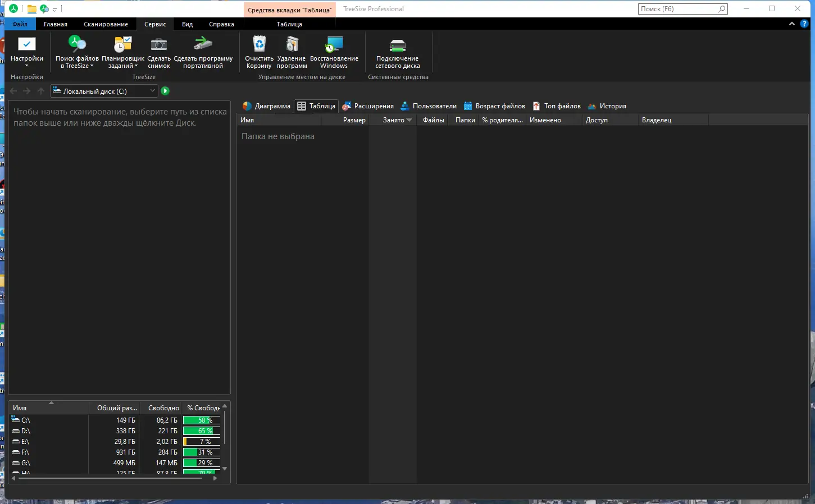The height and width of the screenshot is (504, 815).
Task: Click the 58 % free bar for C:\
Action: (x=202, y=420)
